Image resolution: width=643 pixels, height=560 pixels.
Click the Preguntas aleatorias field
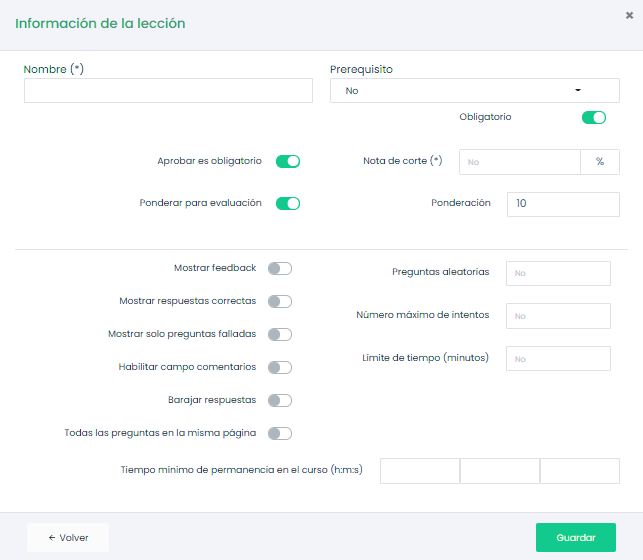click(557, 273)
